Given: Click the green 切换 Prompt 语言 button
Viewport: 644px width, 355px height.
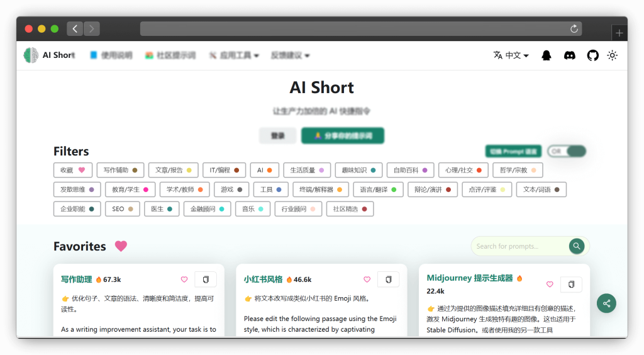Looking at the screenshot, I should pyautogui.click(x=513, y=151).
